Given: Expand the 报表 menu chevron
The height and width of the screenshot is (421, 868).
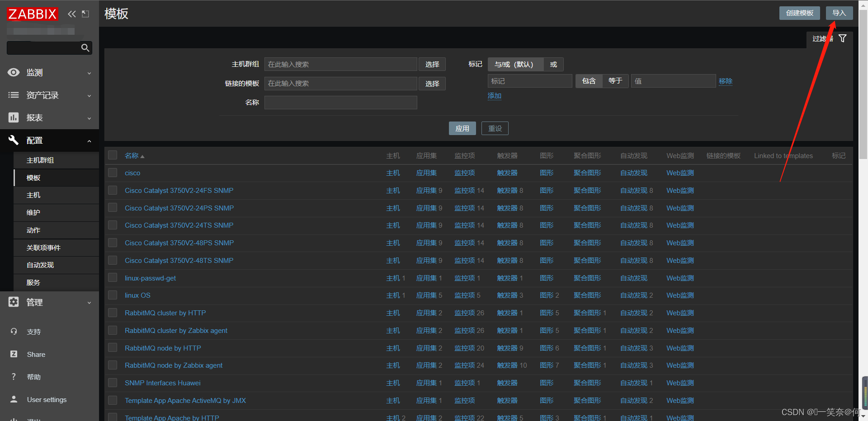Looking at the screenshot, I should point(89,118).
